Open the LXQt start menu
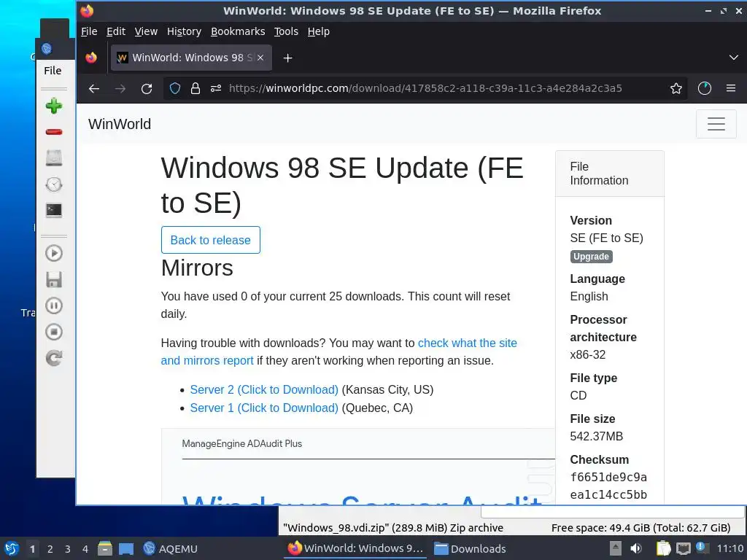The height and width of the screenshot is (560, 747). point(12,548)
